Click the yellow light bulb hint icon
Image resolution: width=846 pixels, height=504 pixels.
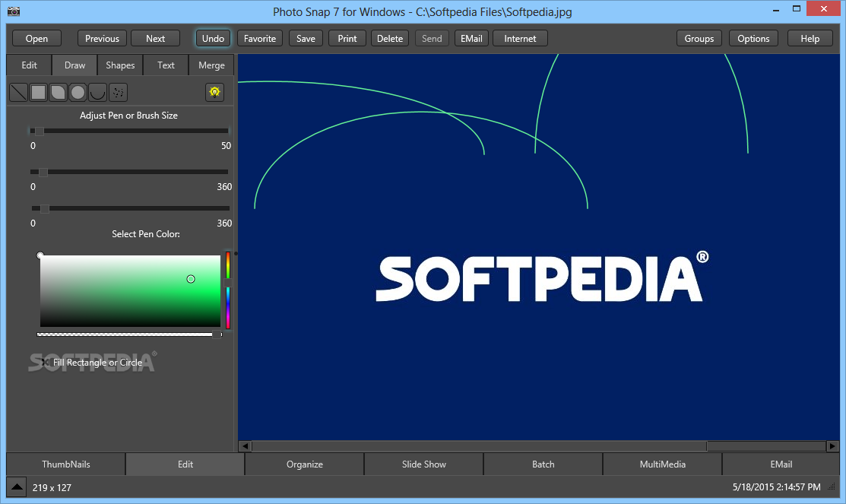click(215, 92)
